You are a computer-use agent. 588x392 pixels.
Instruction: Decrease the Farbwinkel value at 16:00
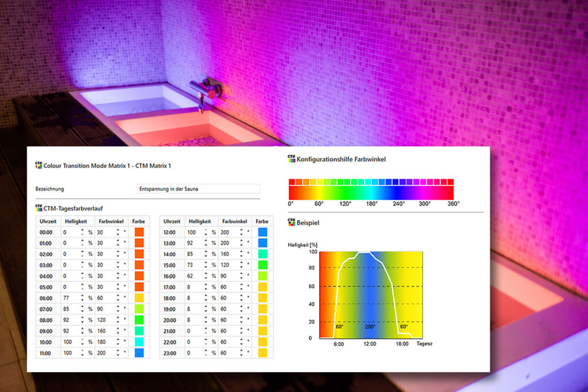[242, 278]
